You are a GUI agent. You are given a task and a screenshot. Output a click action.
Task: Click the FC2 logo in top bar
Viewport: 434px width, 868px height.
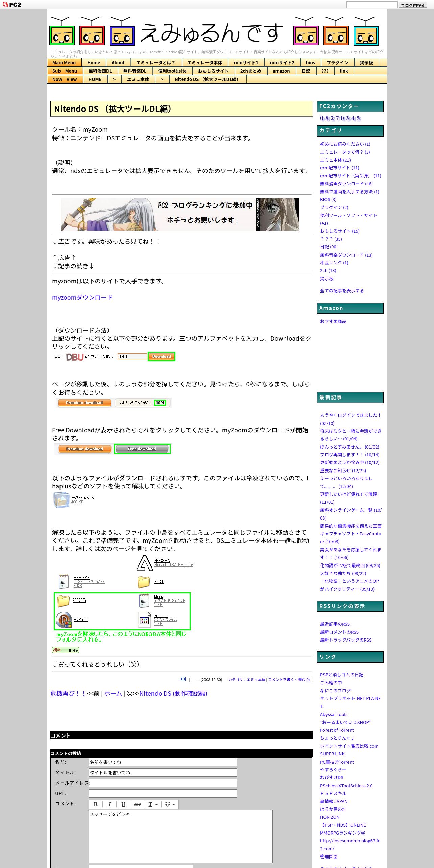pos(12,4)
